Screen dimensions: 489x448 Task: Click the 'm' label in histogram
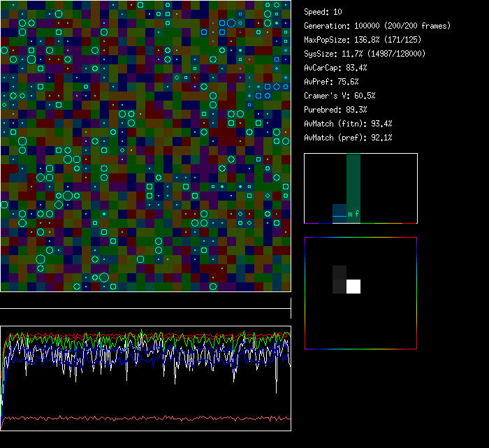tap(350, 214)
